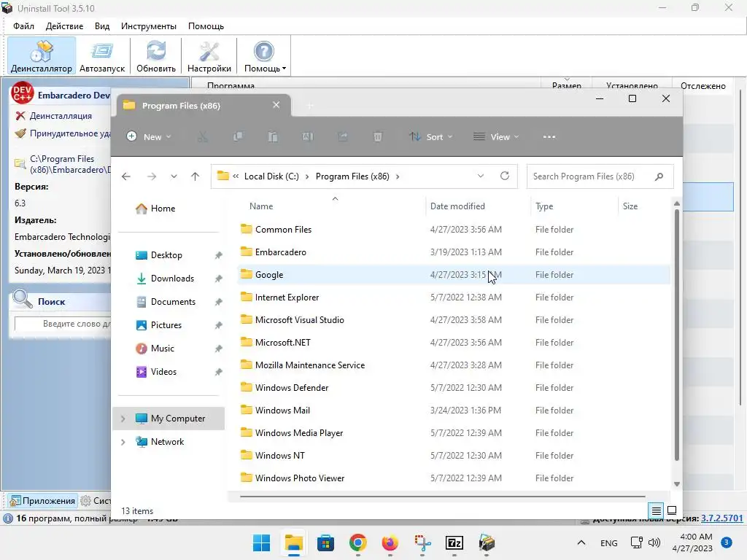Image resolution: width=747 pixels, height=560 pixels.
Task: Open recent locations chevron
Action: (x=174, y=176)
